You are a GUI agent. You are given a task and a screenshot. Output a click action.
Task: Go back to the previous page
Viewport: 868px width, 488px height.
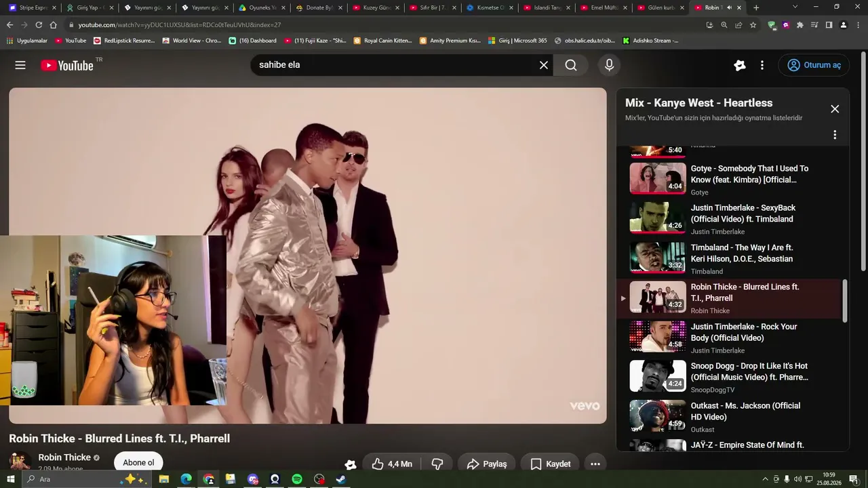point(9,25)
